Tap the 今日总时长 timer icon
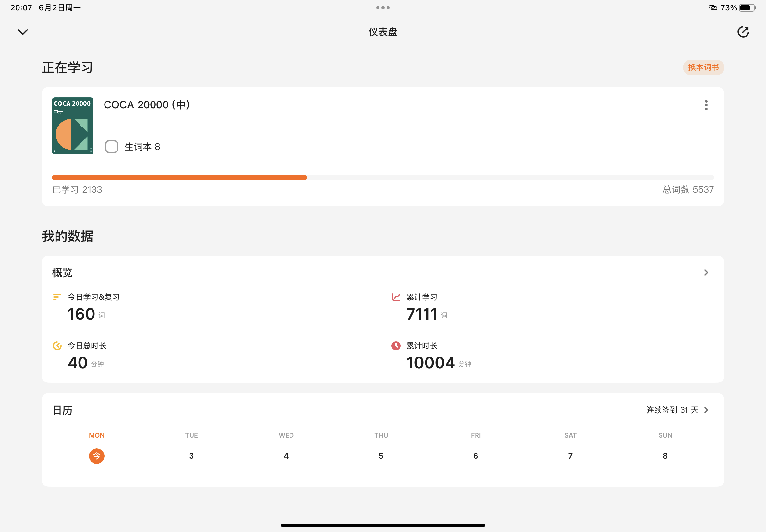 tap(57, 346)
